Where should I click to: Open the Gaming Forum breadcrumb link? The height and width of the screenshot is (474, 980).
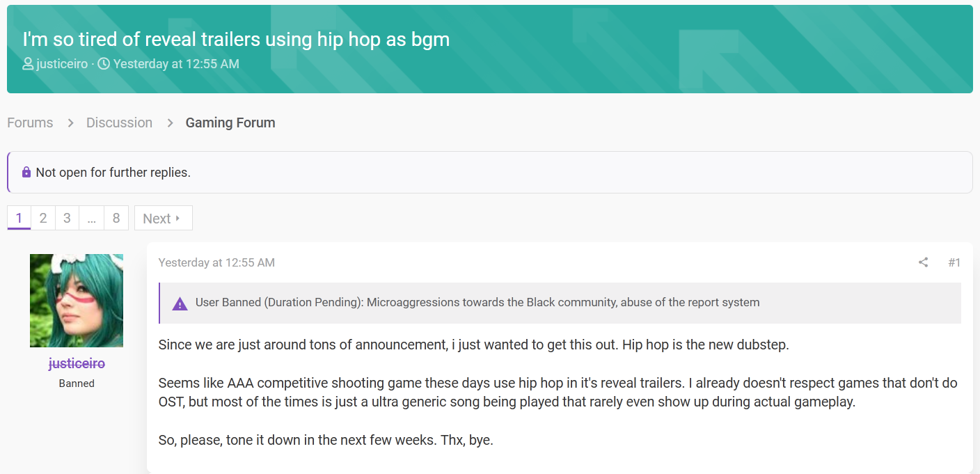pos(230,123)
